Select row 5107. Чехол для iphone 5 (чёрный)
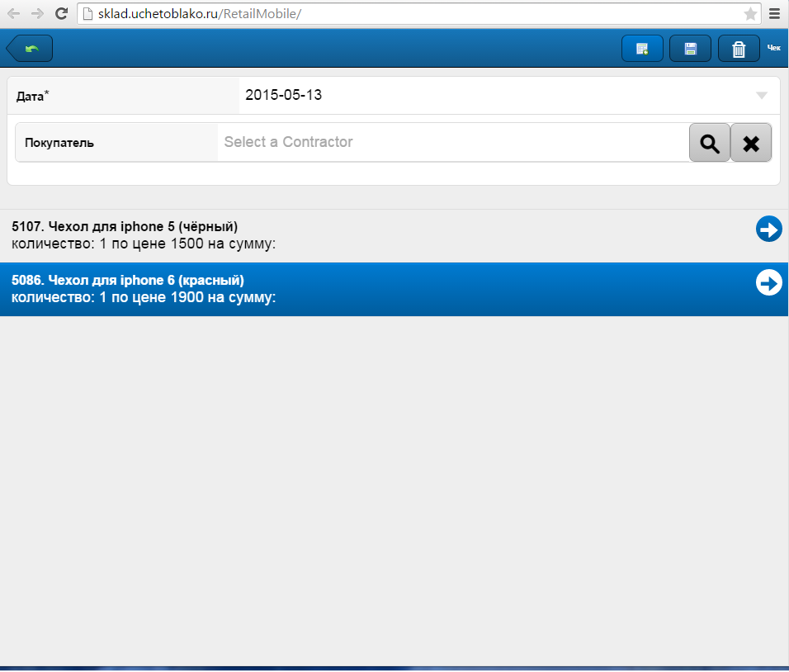 point(394,235)
